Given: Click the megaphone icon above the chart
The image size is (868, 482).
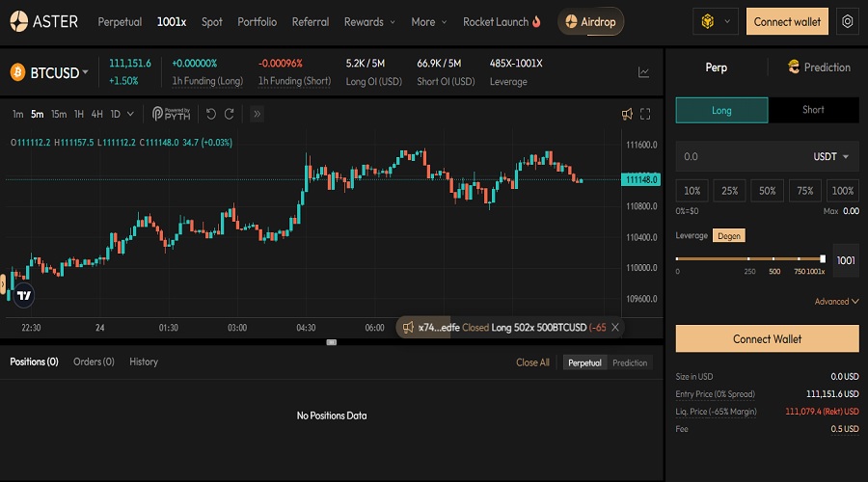Looking at the screenshot, I should click(x=627, y=114).
